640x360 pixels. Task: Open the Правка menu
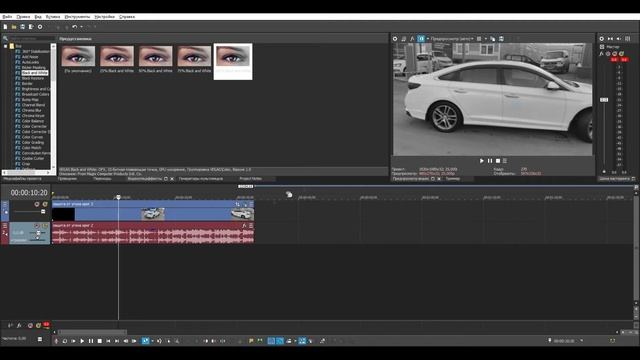(x=23, y=17)
